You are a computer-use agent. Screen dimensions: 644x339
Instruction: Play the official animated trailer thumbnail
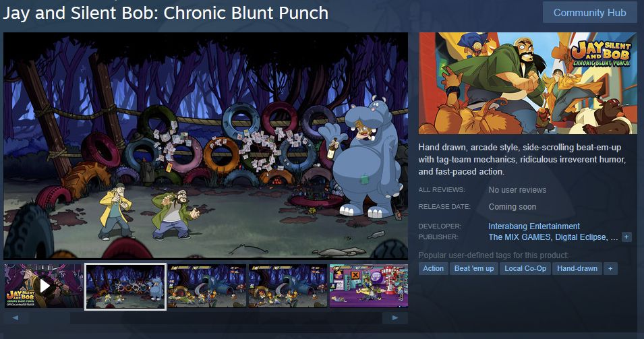(44, 286)
